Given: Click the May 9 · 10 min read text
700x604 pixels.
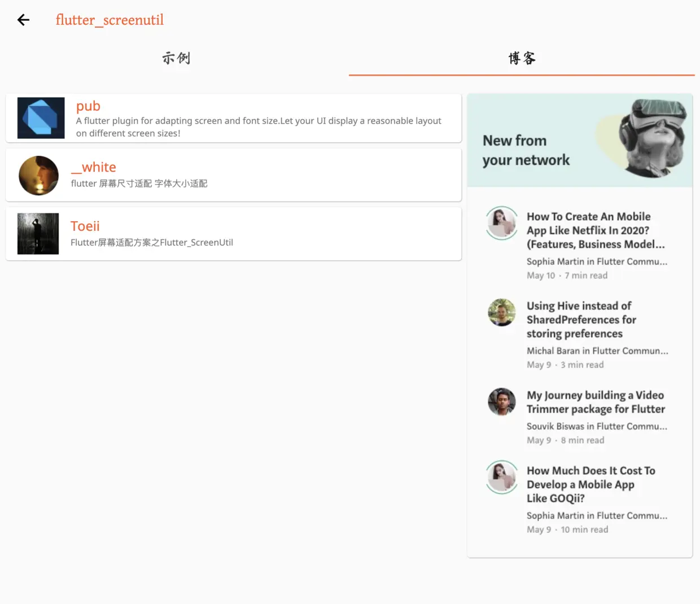Looking at the screenshot, I should (x=567, y=529).
